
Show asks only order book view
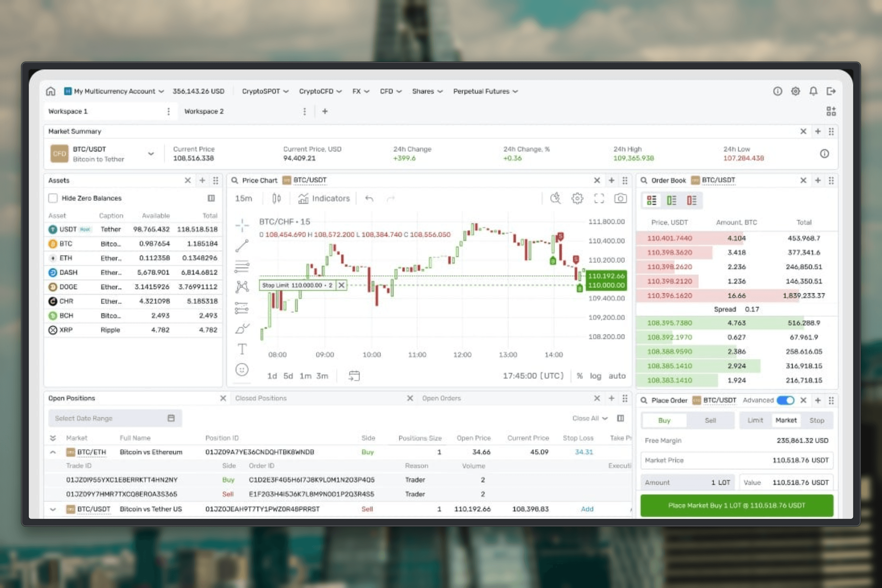pyautogui.click(x=691, y=200)
